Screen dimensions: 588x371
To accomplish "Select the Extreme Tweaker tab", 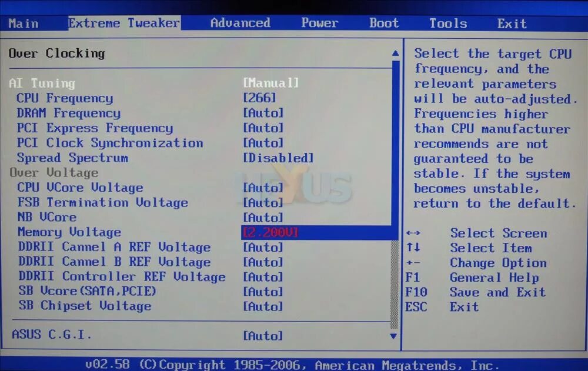I will point(124,23).
